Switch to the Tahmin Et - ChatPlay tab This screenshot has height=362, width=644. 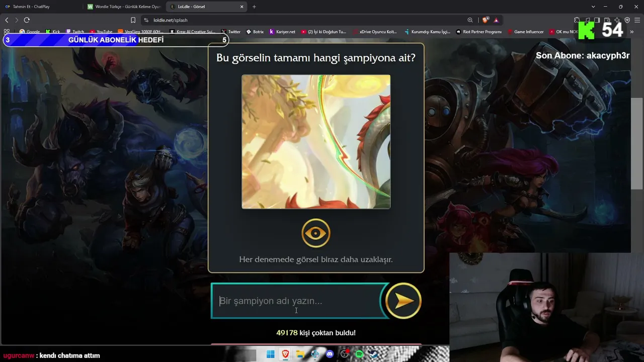(x=41, y=7)
